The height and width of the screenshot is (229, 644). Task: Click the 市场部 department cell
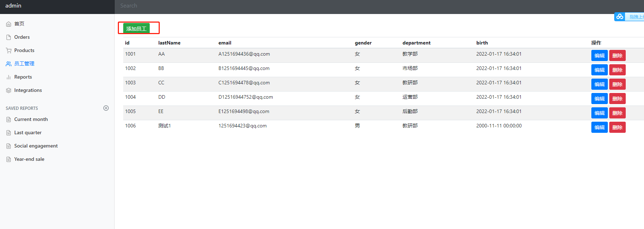[410, 68]
